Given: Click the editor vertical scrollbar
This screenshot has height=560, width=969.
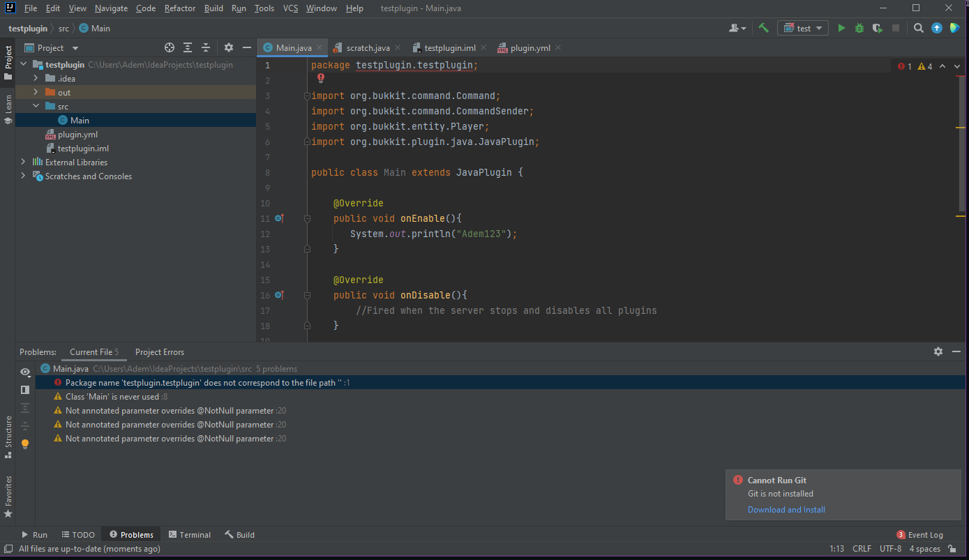Looking at the screenshot, I should [961, 143].
